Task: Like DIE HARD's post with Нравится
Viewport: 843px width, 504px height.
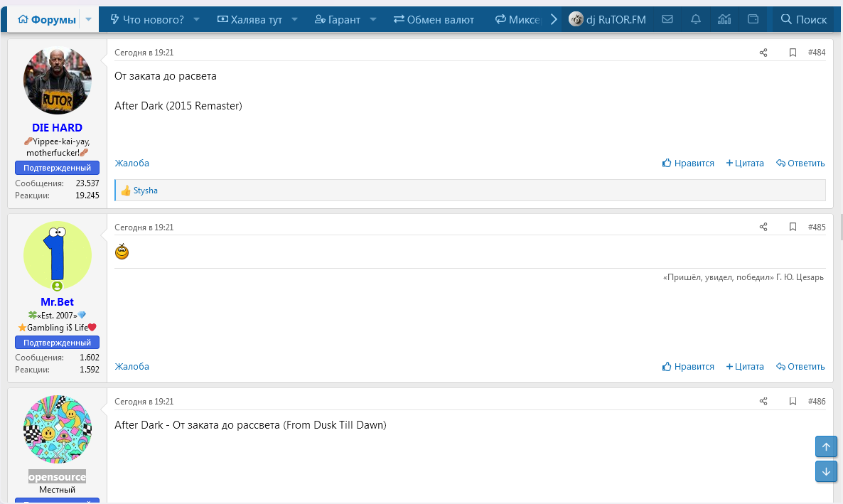Action: click(x=688, y=163)
